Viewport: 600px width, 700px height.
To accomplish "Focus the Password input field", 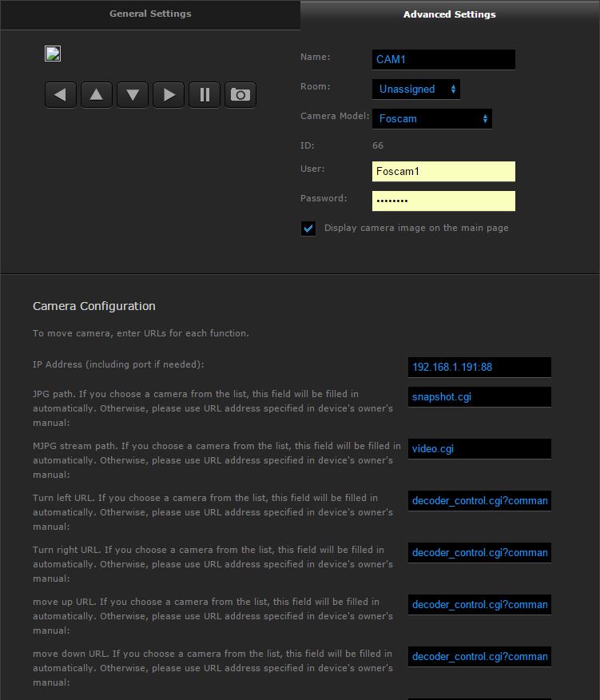I will [x=443, y=201].
